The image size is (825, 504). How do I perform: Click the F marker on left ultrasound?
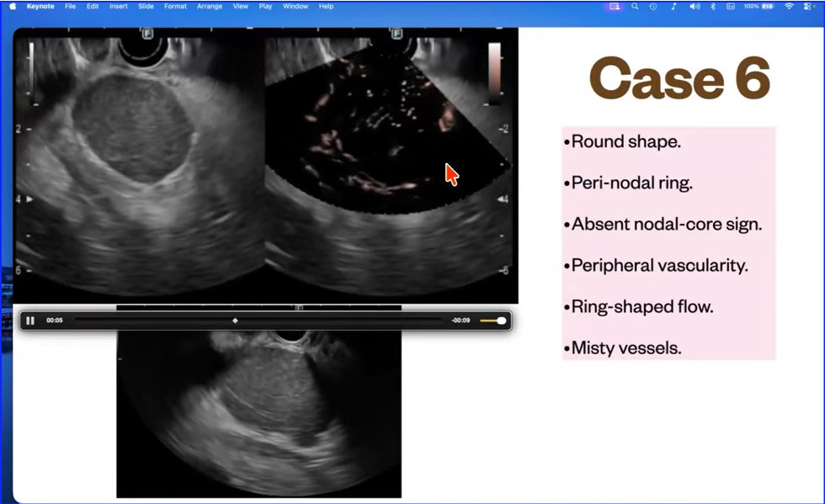pyautogui.click(x=147, y=34)
